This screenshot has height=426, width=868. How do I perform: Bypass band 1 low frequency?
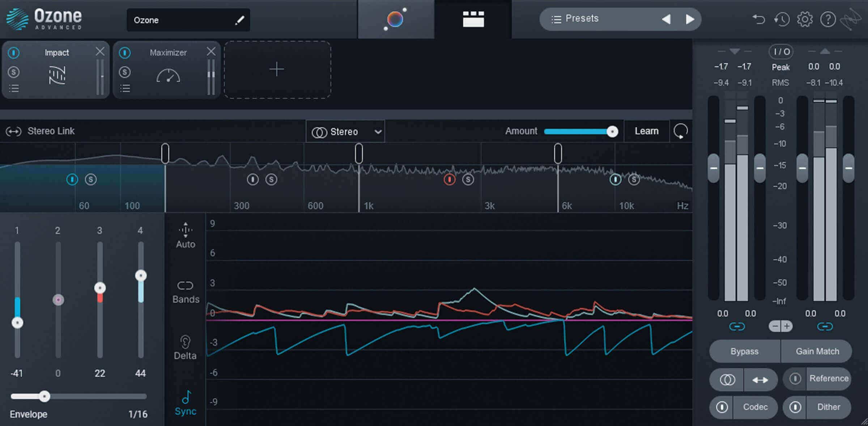(x=72, y=179)
